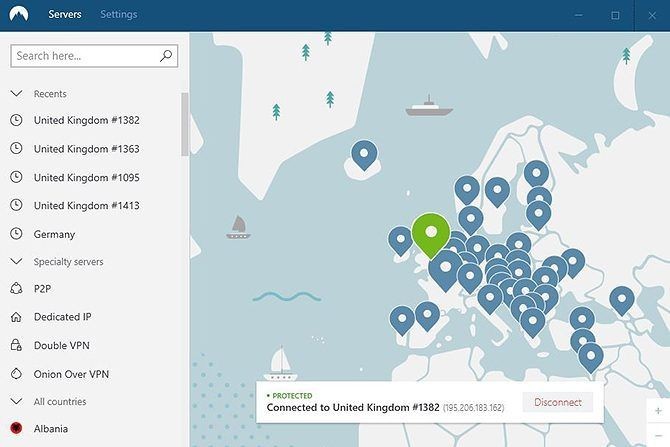Choose P2P specialty servers
670x447 pixels.
42,289
